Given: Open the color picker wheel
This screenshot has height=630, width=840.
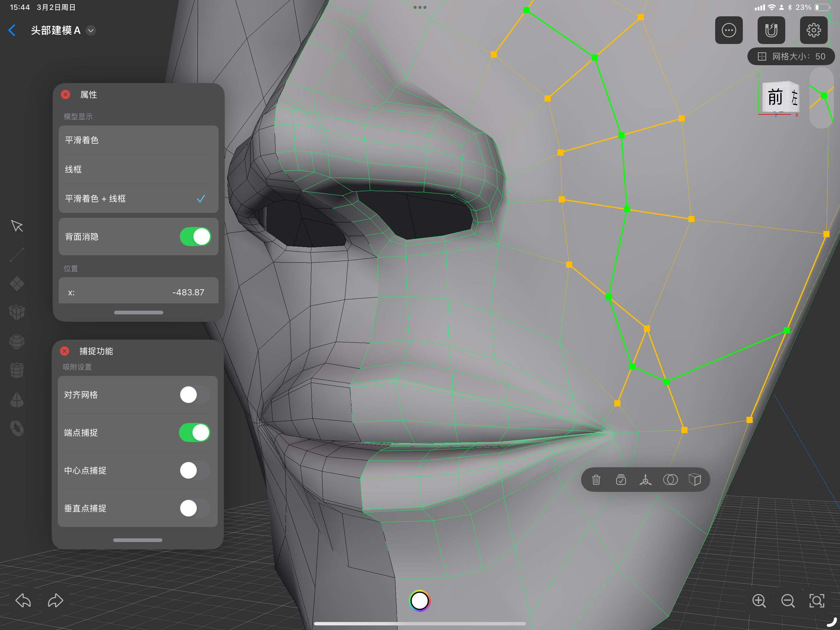Looking at the screenshot, I should point(420,601).
